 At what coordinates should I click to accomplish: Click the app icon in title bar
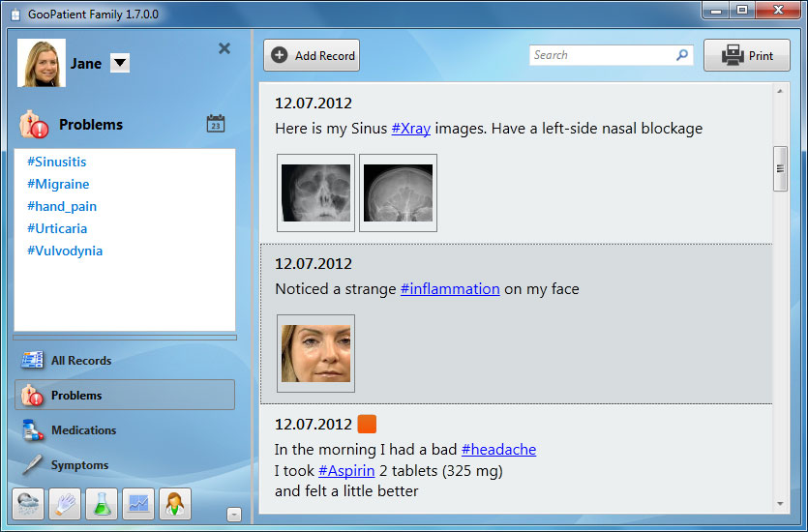(15, 14)
